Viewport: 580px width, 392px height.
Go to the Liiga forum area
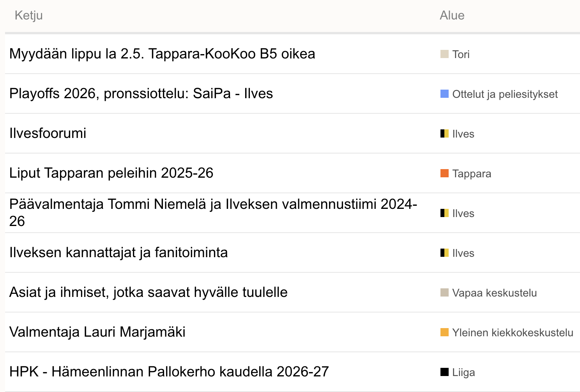(x=463, y=372)
